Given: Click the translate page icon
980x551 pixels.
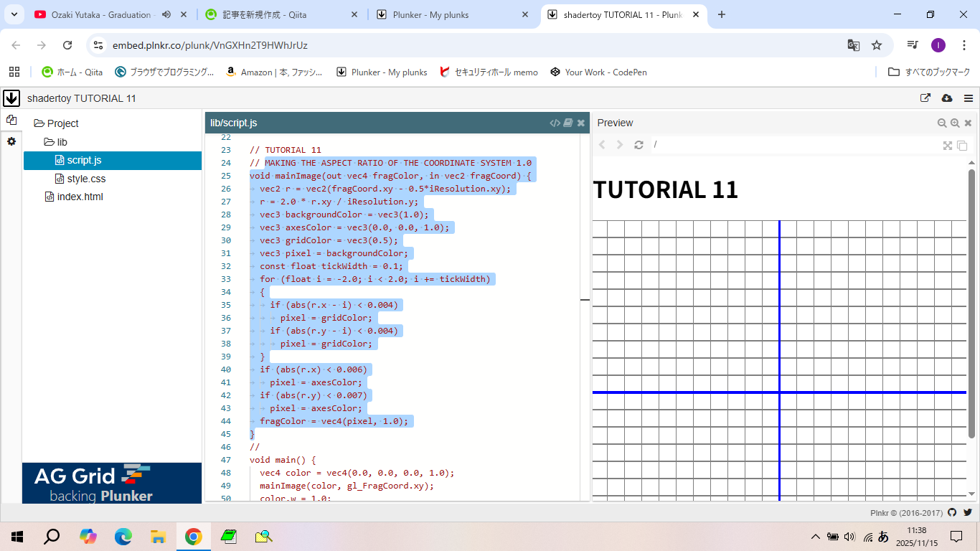Looking at the screenshot, I should pos(853,45).
